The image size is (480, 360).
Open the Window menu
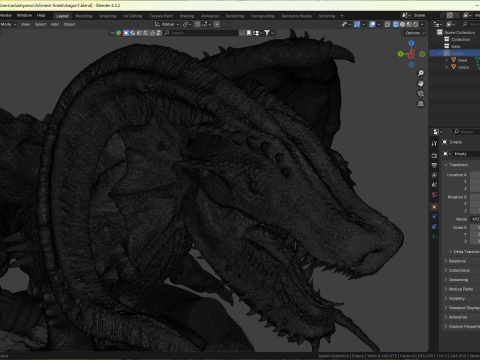tap(24, 15)
